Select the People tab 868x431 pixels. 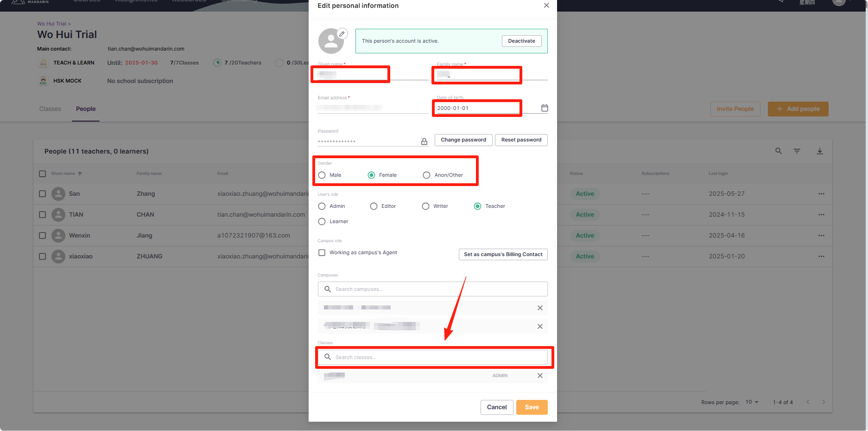pyautogui.click(x=86, y=109)
